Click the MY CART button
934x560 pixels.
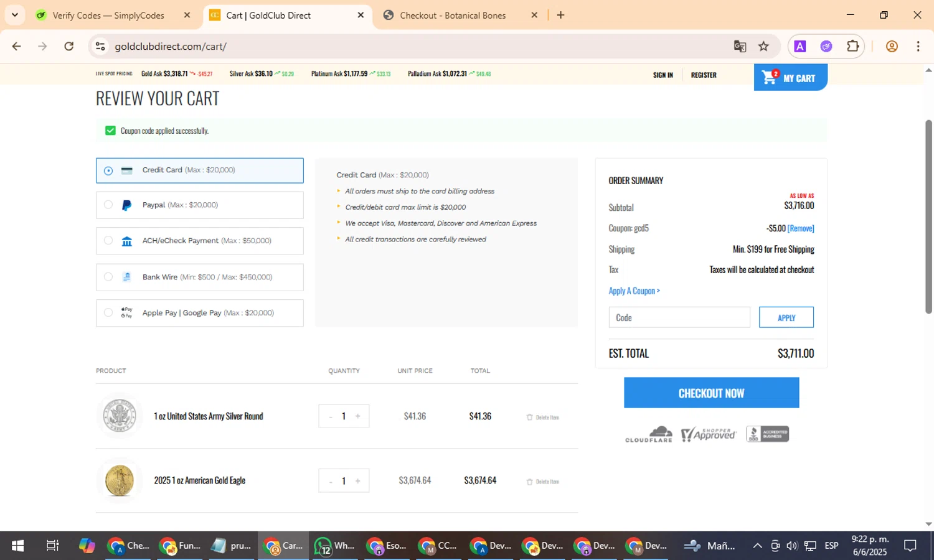(790, 78)
